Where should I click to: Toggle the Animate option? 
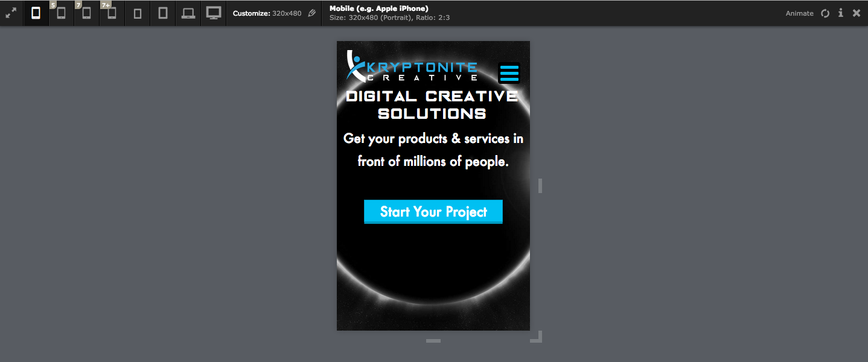click(799, 13)
